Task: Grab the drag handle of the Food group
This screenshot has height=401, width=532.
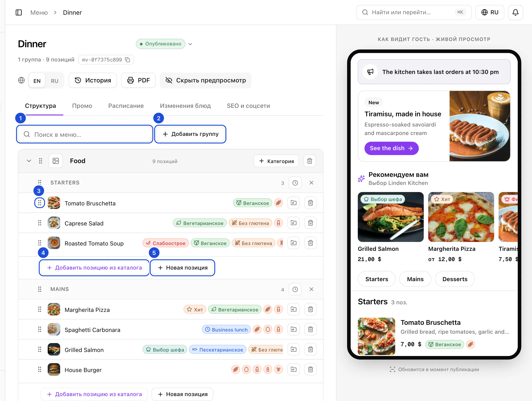Action: (x=40, y=161)
